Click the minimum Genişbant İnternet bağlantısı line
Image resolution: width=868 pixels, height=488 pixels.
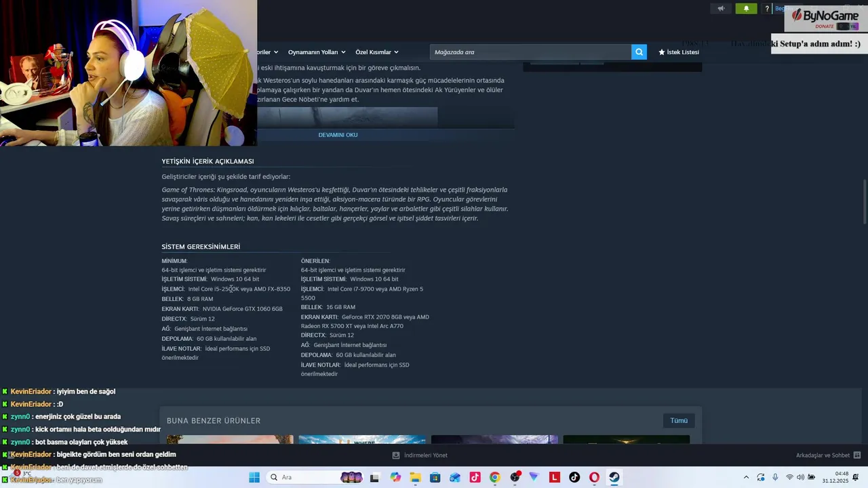click(x=204, y=329)
